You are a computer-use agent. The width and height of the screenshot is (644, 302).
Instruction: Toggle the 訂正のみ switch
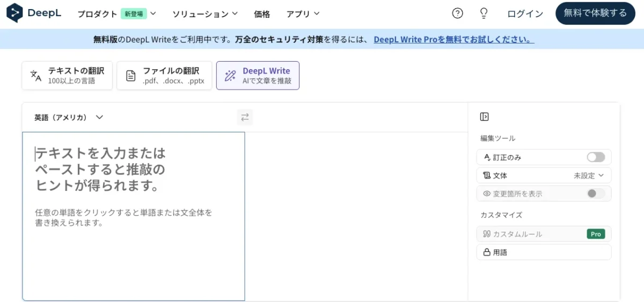coord(596,157)
